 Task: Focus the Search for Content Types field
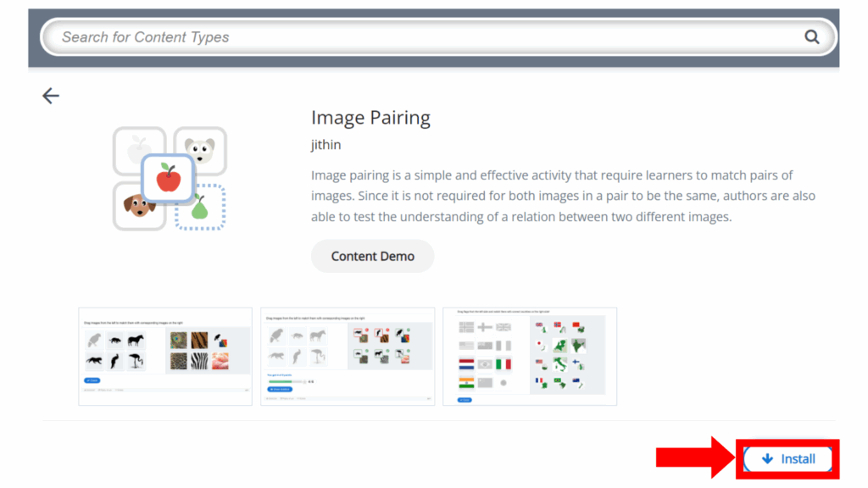click(424, 37)
